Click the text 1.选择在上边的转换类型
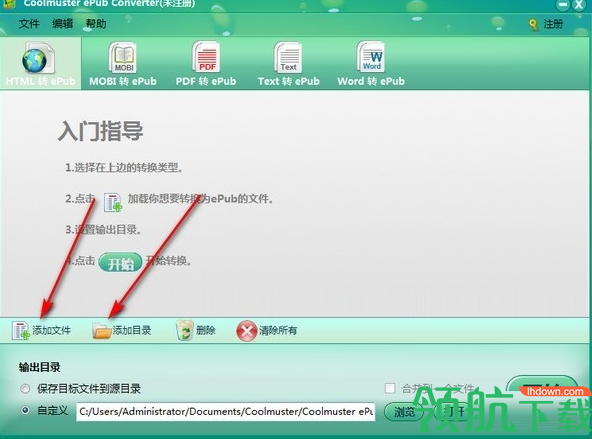The width and height of the screenshot is (592, 439). [124, 168]
